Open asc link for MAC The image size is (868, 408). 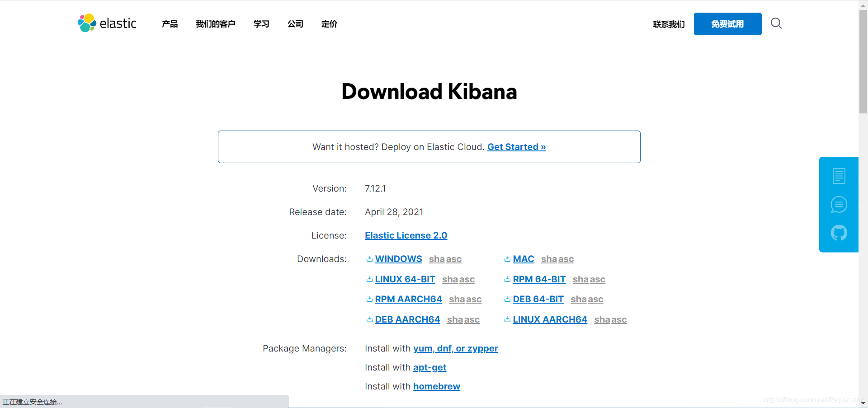coord(566,259)
